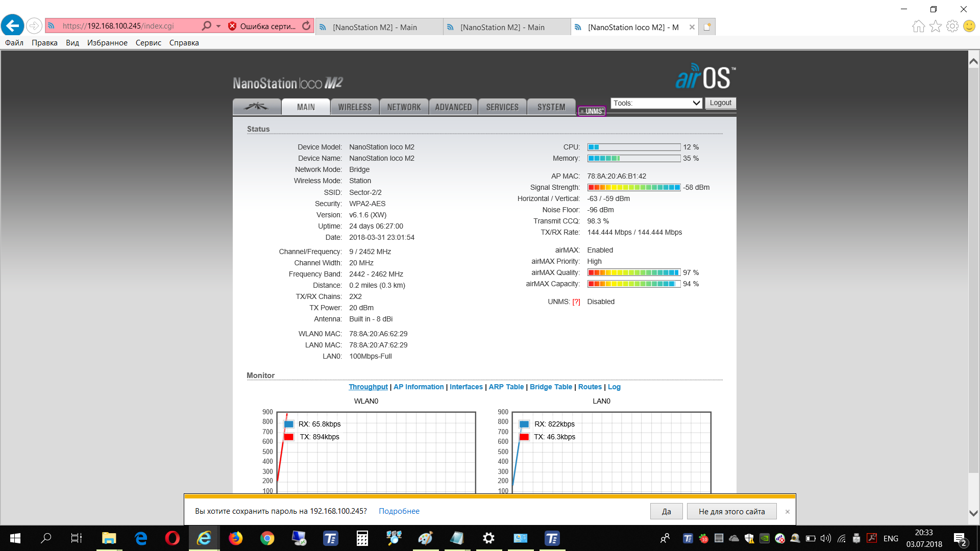Open browser settings gear icon
Image resolution: width=980 pixels, height=551 pixels.
pos(952,26)
